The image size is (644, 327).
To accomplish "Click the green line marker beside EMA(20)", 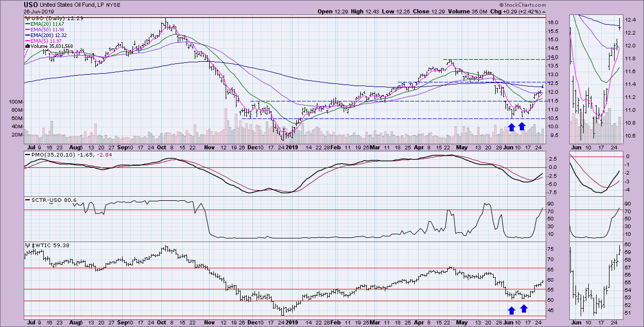I will tap(27, 24).
